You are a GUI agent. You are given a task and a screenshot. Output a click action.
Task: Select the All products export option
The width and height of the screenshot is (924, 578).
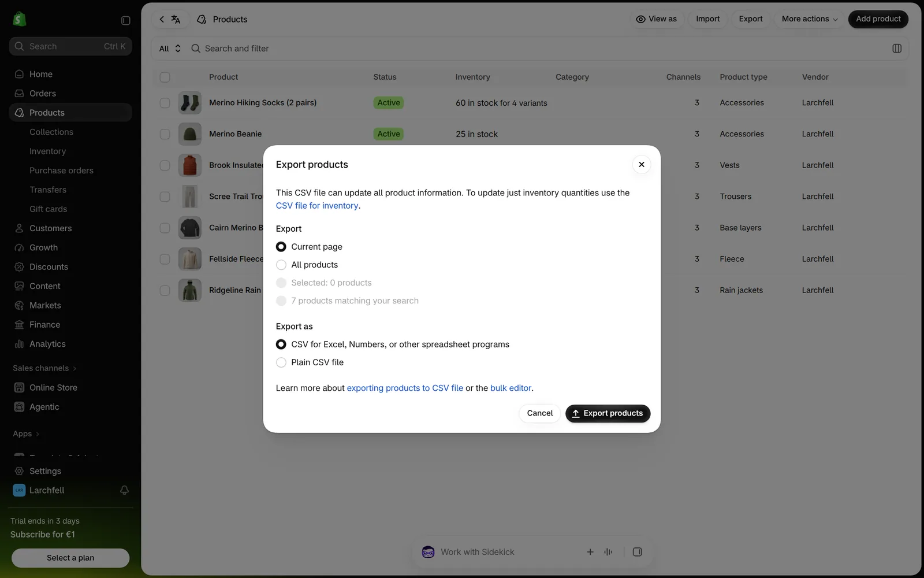pos(281,265)
